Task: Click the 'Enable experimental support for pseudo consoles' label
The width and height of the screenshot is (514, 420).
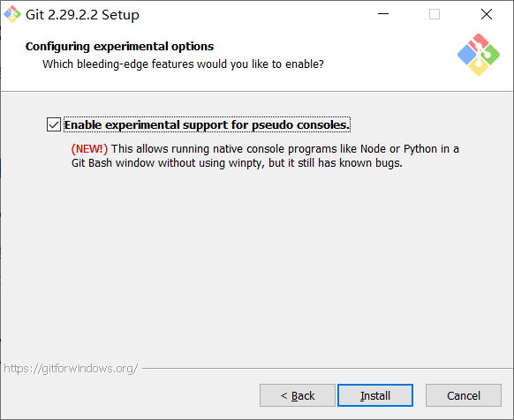Action: pyautogui.click(x=207, y=124)
